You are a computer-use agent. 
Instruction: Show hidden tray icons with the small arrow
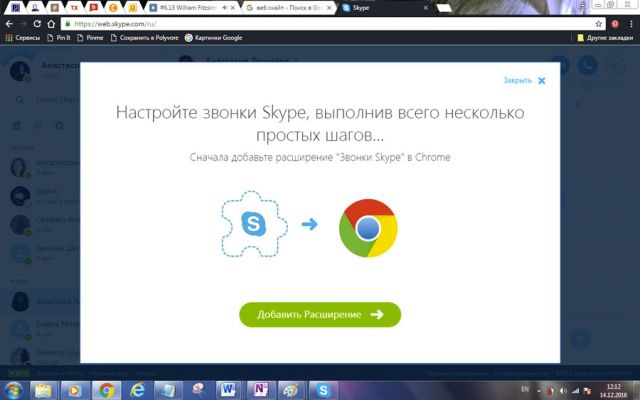coord(539,391)
